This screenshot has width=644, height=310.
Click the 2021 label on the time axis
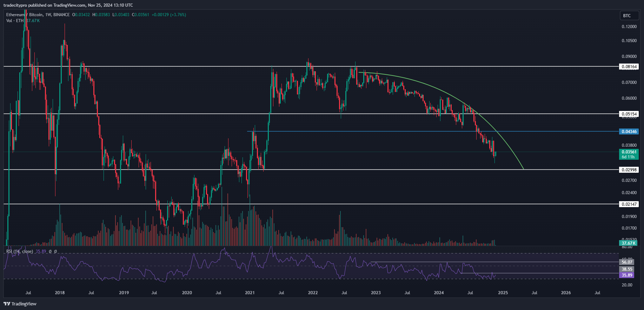point(250,292)
